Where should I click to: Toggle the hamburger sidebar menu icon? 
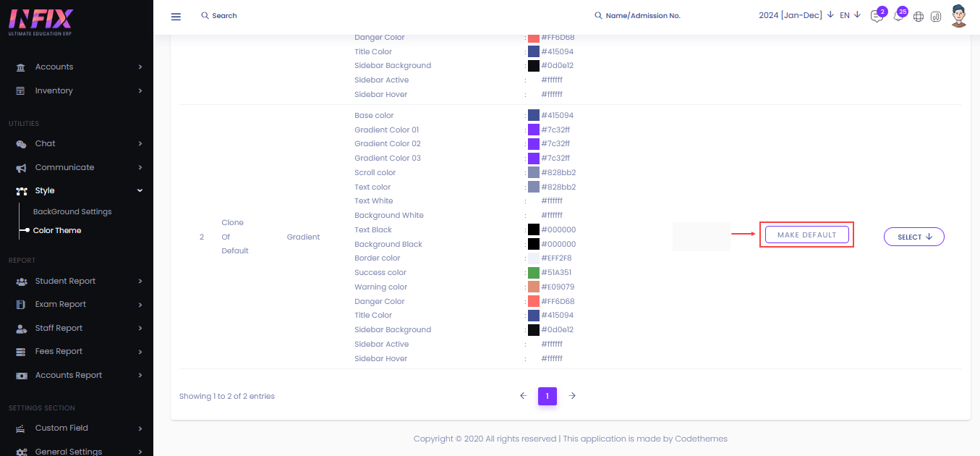pos(176,17)
